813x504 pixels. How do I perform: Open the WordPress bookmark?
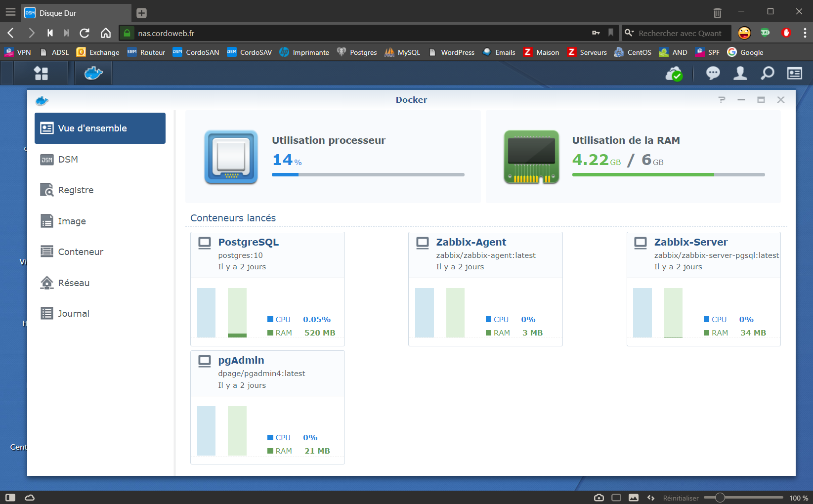tap(451, 52)
